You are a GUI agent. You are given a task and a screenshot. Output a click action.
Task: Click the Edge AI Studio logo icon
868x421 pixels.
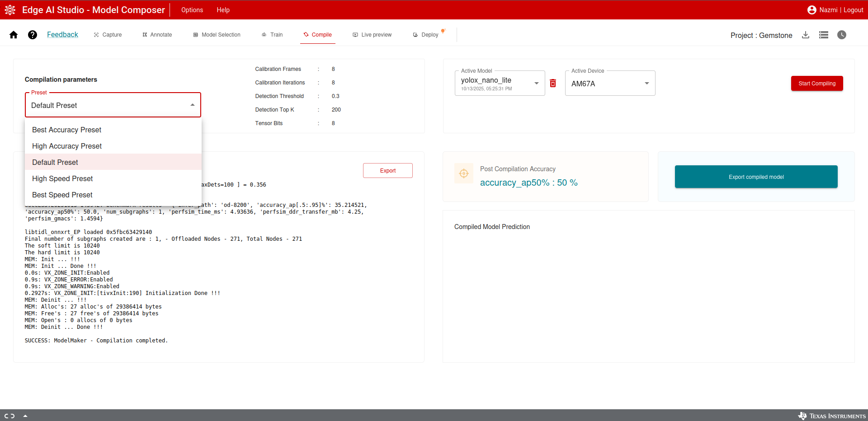coord(10,10)
